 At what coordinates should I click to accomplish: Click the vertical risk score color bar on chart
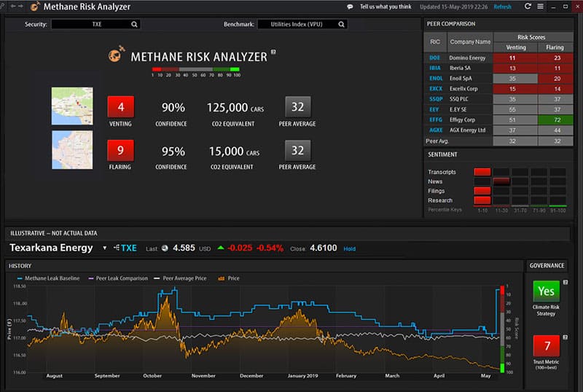[x=502, y=329]
